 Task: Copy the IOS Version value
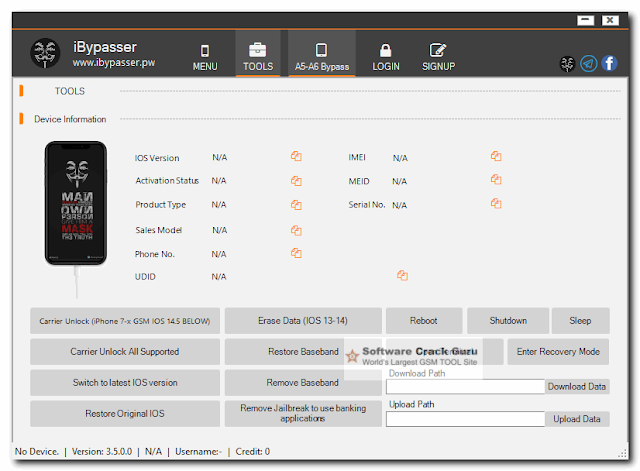296,156
